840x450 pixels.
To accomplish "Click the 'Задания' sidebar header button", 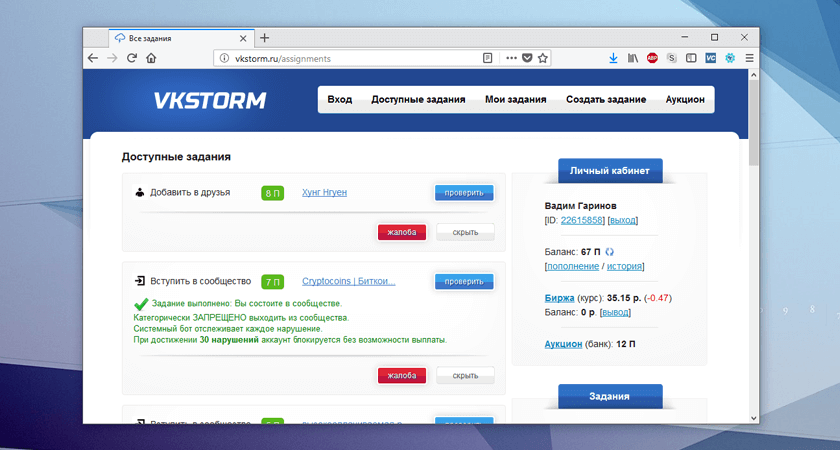I will point(610,396).
